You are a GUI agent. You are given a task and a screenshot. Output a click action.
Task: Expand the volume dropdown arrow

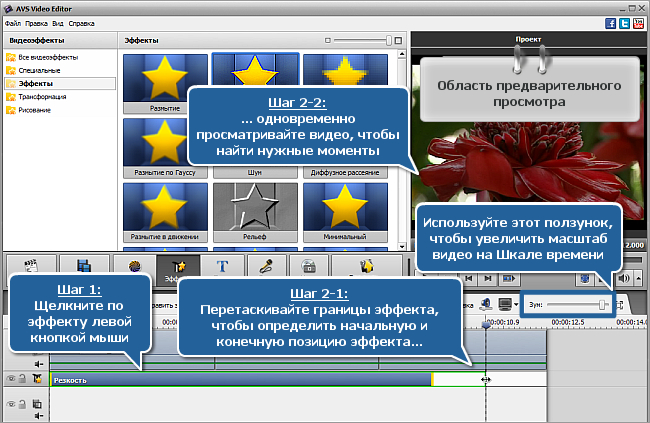tap(638, 278)
